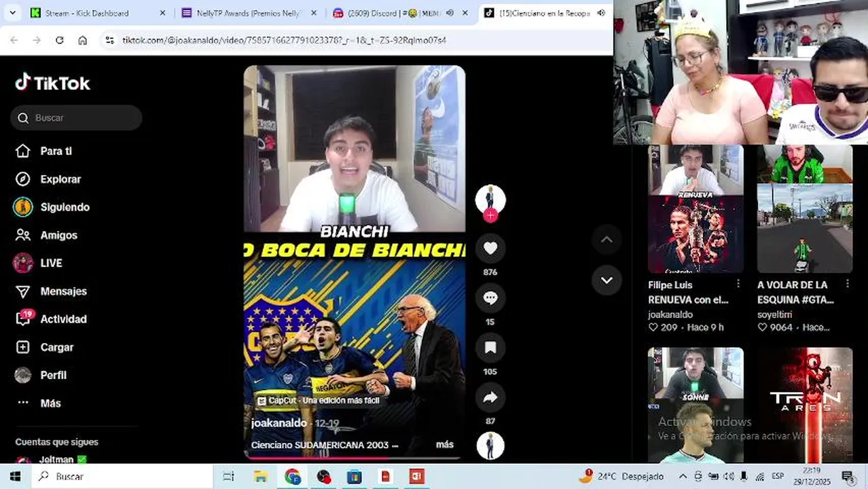Focus the TikTok Buscar search field
868x489 pixels.
click(x=76, y=117)
